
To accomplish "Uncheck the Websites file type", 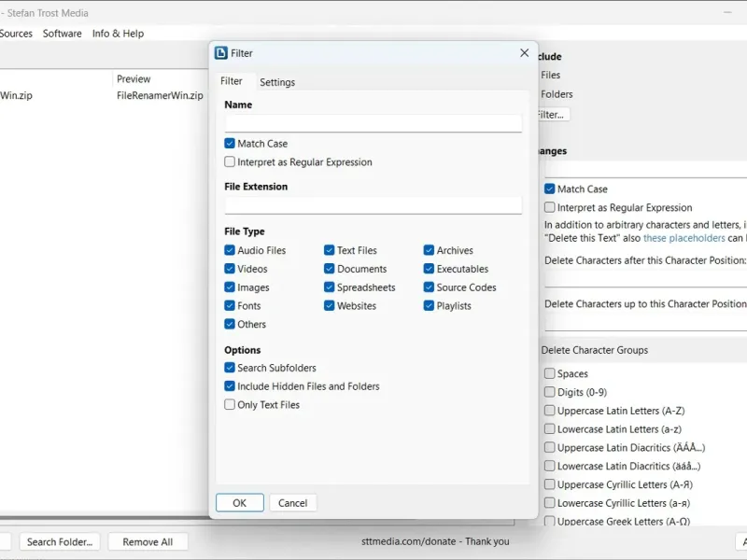I will [330, 306].
